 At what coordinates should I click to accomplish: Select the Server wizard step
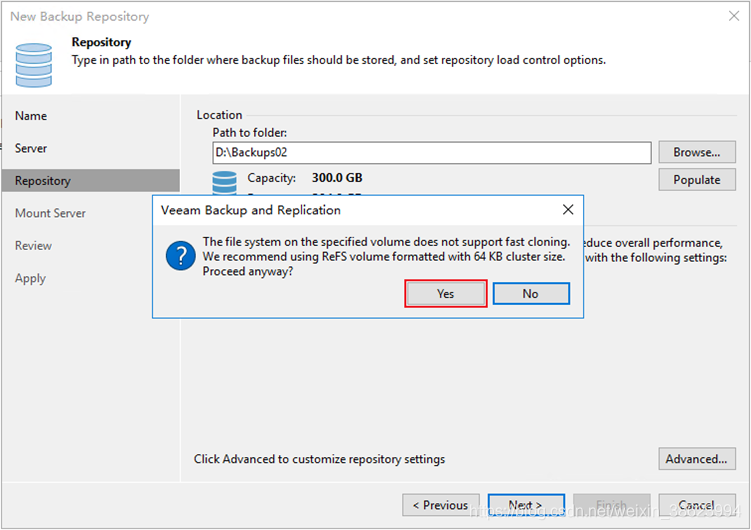31,148
